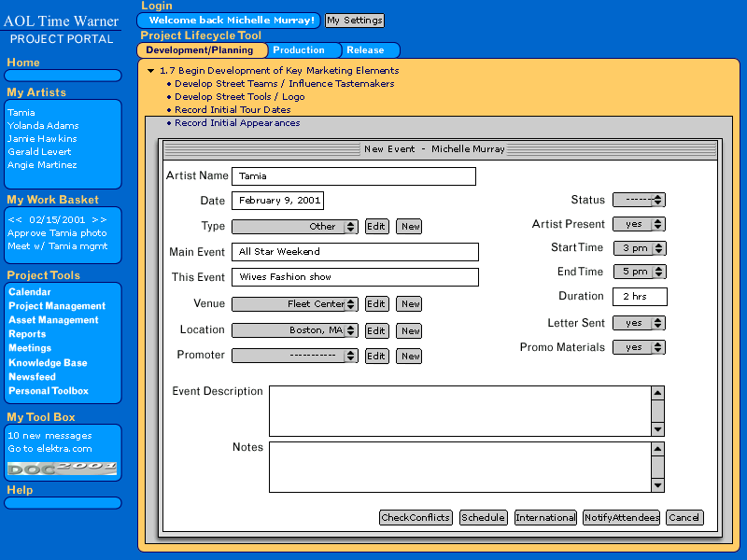The image size is (747, 560).
Task: Open the DOC 2001 logo image
Action: pos(62,469)
